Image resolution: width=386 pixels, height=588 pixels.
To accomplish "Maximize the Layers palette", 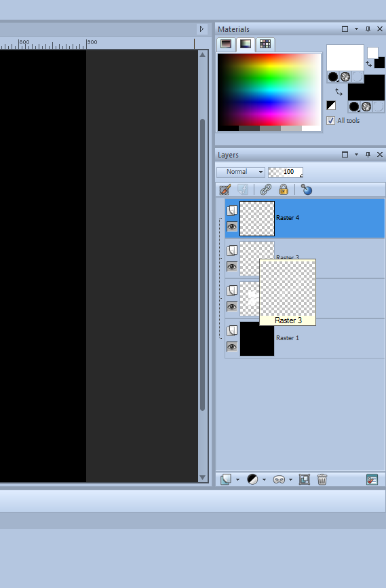I will [345, 155].
